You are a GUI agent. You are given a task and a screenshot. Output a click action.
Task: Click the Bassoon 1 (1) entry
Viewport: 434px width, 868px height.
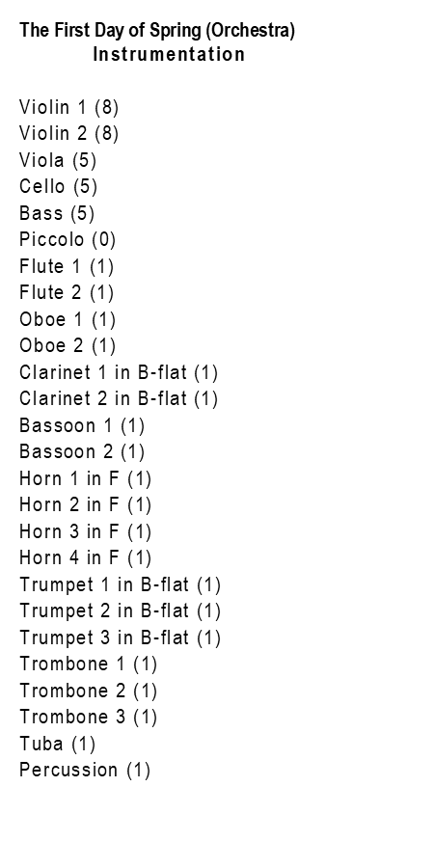pyautogui.click(x=82, y=425)
